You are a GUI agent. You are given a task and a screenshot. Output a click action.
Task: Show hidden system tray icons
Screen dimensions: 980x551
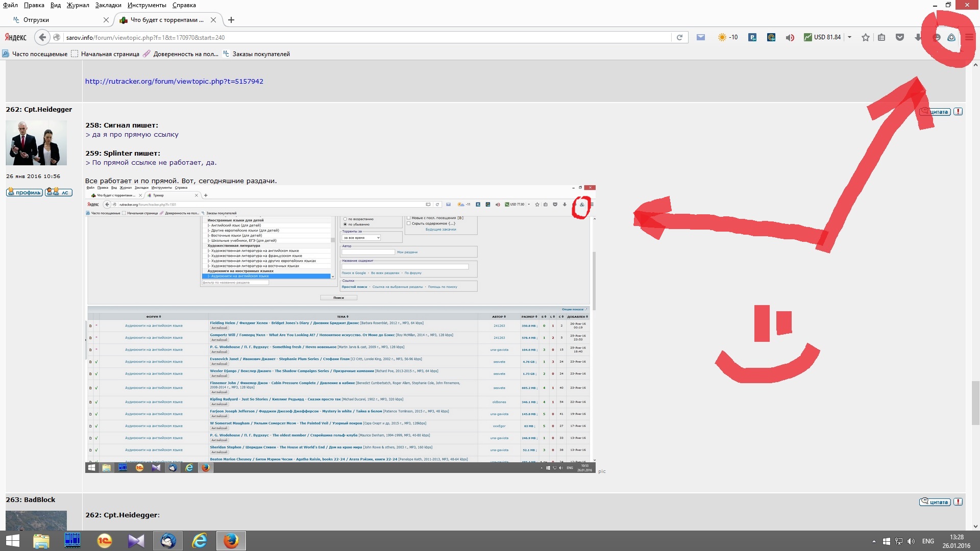[874, 541]
